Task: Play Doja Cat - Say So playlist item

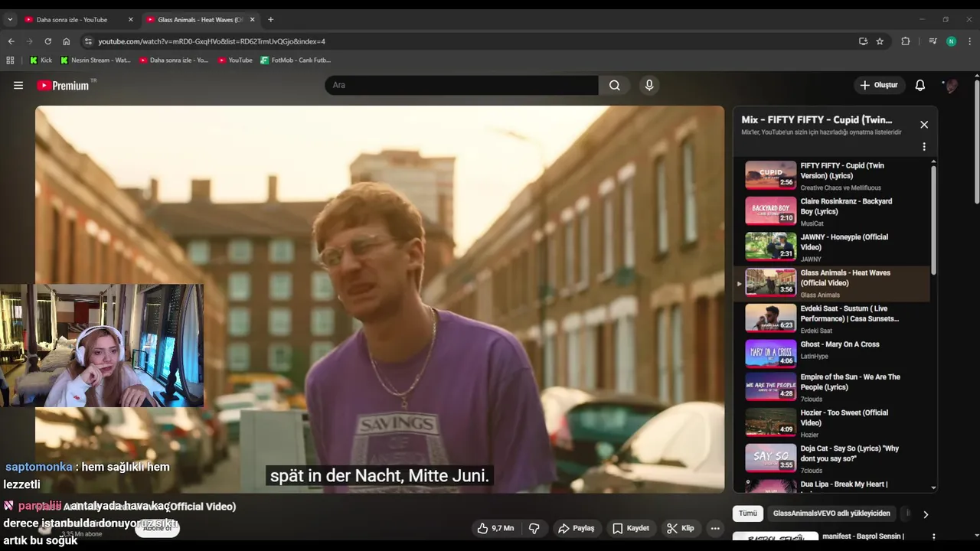Action: (x=833, y=458)
